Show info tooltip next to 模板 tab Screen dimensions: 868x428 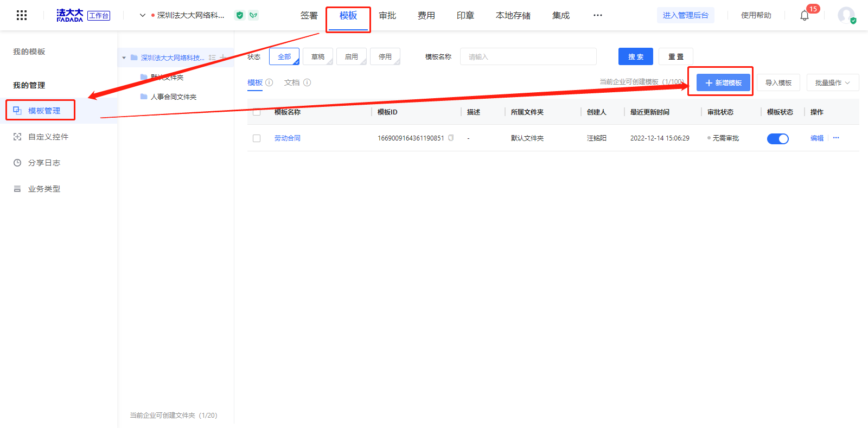coord(269,82)
